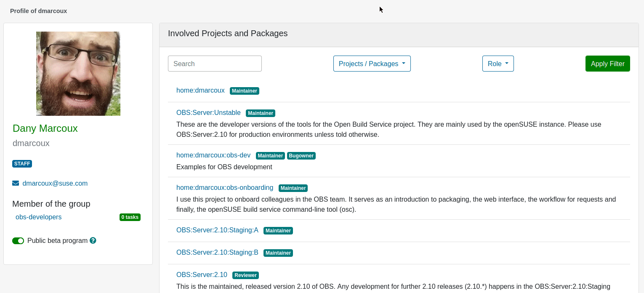The image size is (644, 293).
Task: Click the Reviewer badge on OBS:Server:2.10
Action: point(245,275)
